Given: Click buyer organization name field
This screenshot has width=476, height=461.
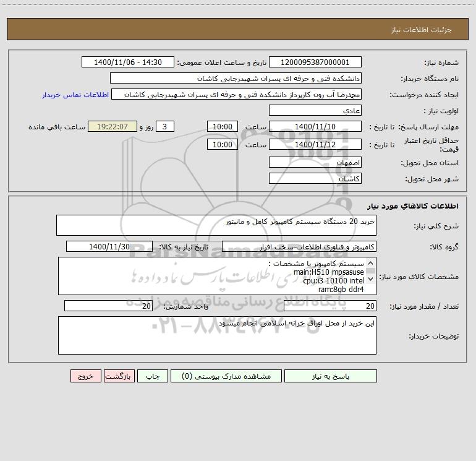Looking at the screenshot, I should click(236, 78).
